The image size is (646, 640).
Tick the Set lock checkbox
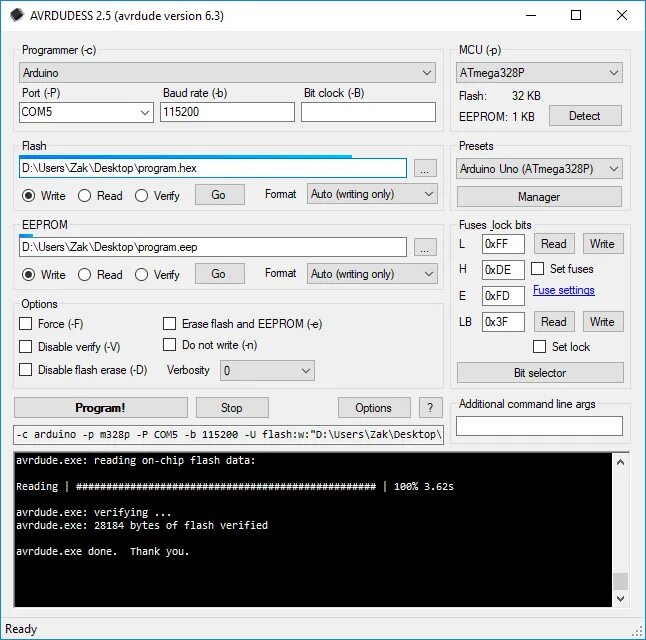point(539,347)
